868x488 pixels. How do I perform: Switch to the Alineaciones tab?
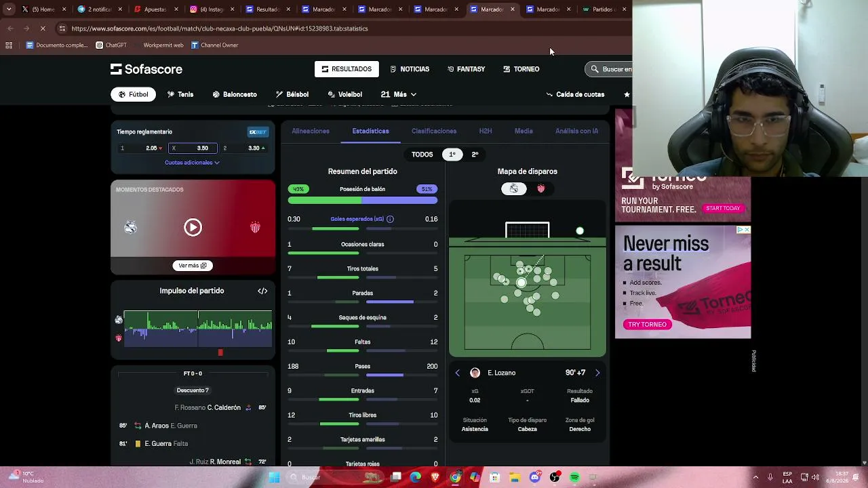(x=311, y=131)
